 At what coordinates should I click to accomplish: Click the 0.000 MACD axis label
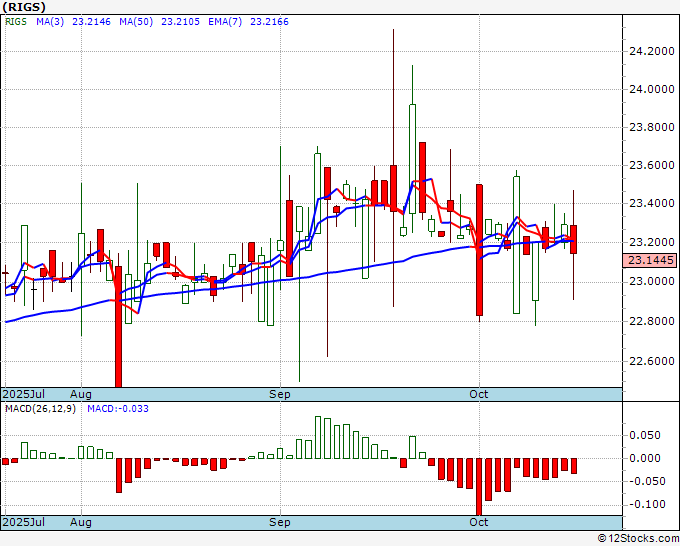point(645,458)
